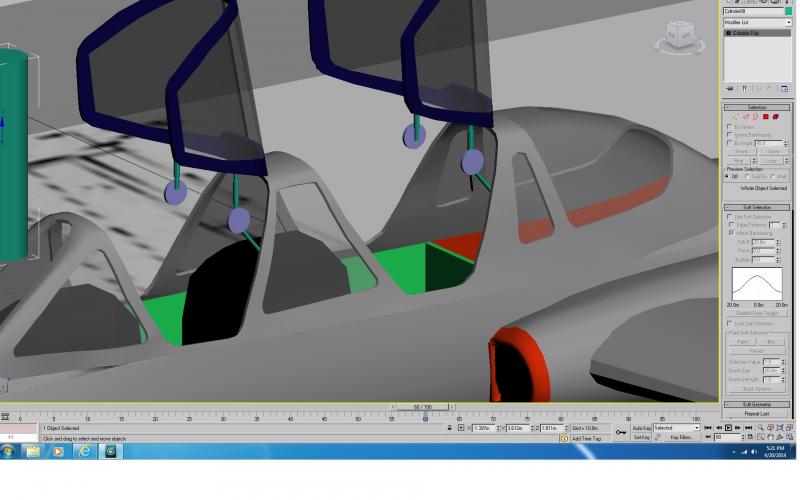Click Next Frame playback button
The width and height of the screenshot is (800, 500).
click(738, 428)
